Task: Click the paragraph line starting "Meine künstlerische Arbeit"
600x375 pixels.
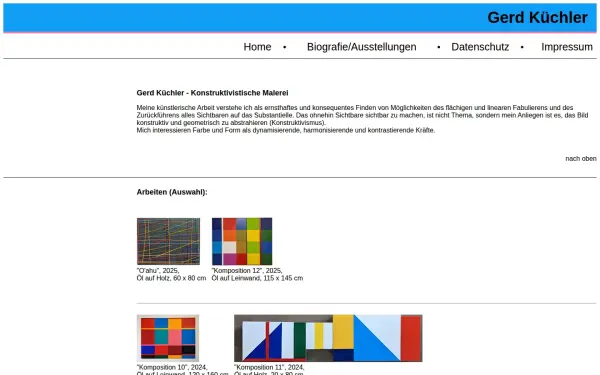Action: (x=355, y=108)
